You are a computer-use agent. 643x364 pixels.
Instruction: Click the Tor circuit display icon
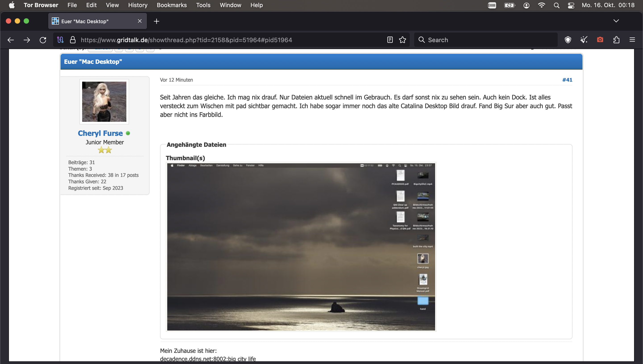tap(60, 40)
